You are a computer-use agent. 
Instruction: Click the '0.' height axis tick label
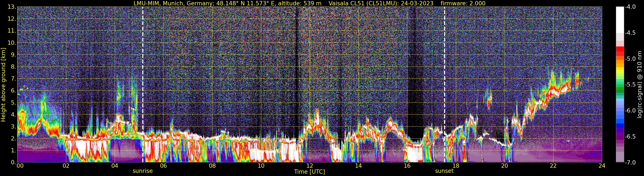[13, 163]
